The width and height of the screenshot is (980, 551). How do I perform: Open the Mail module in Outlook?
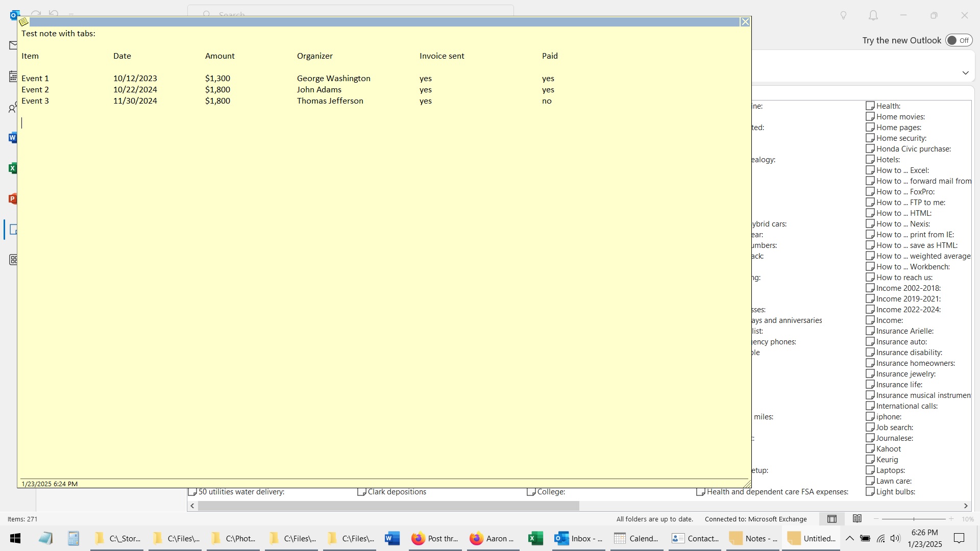point(13,45)
